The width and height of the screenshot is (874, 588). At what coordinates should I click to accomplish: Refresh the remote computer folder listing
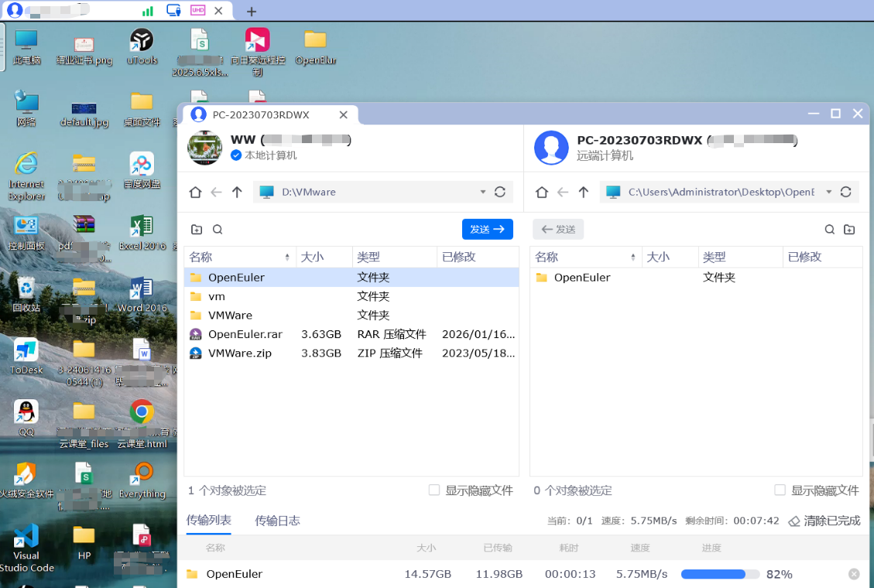coord(845,192)
